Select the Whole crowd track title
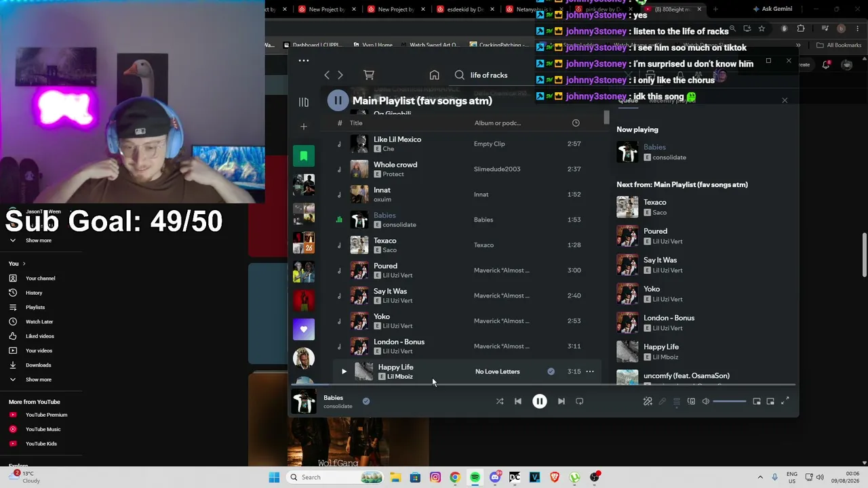Screen dimensions: 868x488 (395, 165)
